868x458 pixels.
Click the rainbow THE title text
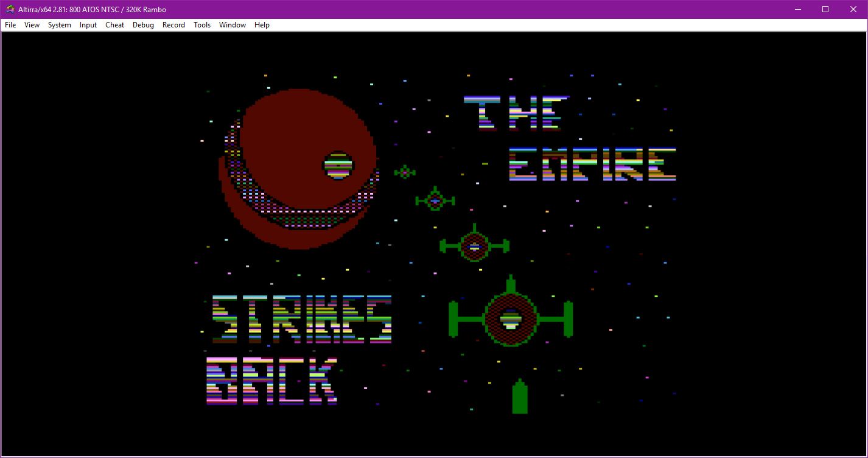517,113
